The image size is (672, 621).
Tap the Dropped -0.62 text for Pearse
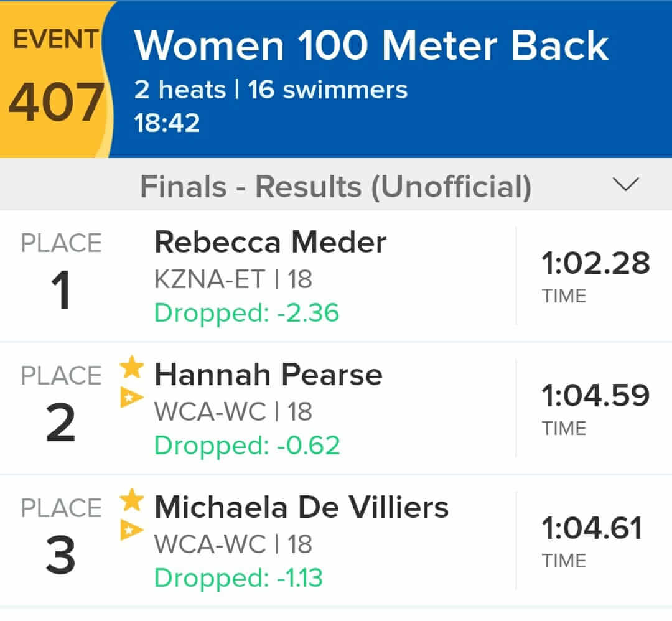point(247,445)
